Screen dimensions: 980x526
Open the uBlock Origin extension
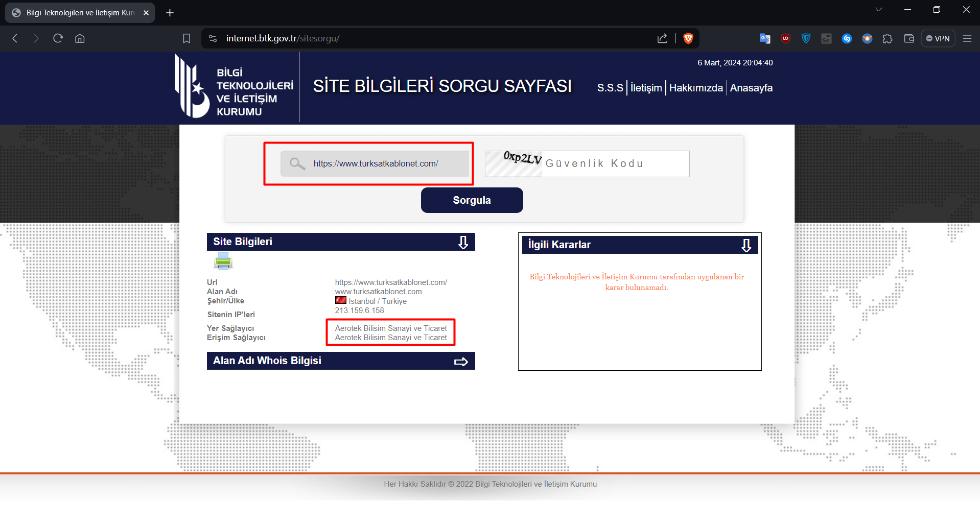click(785, 38)
